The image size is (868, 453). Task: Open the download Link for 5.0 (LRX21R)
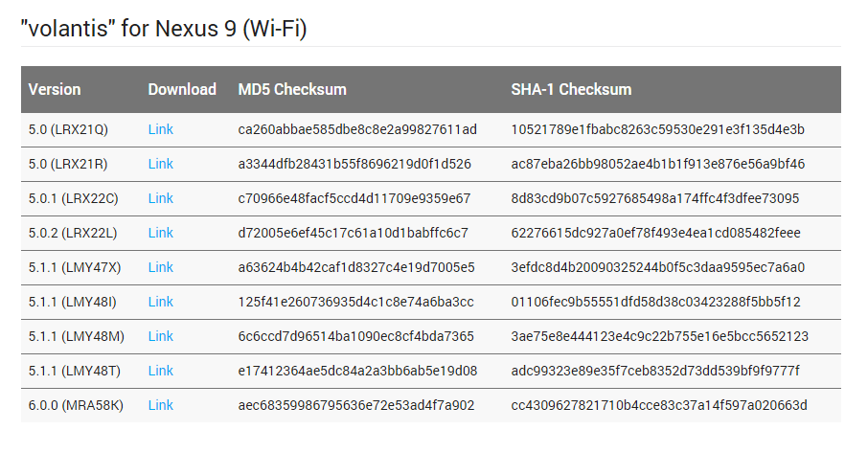tap(161, 164)
